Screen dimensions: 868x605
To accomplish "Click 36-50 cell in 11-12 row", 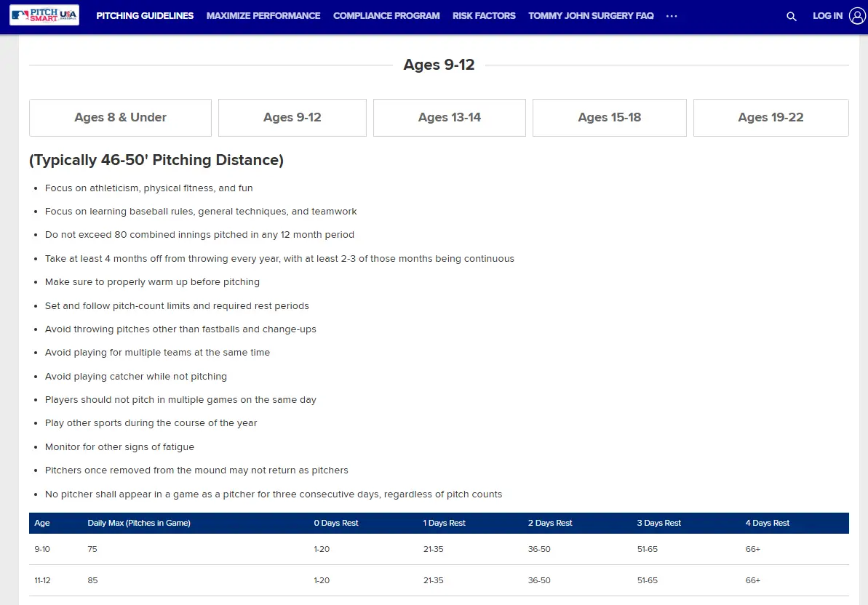I will click(539, 581).
